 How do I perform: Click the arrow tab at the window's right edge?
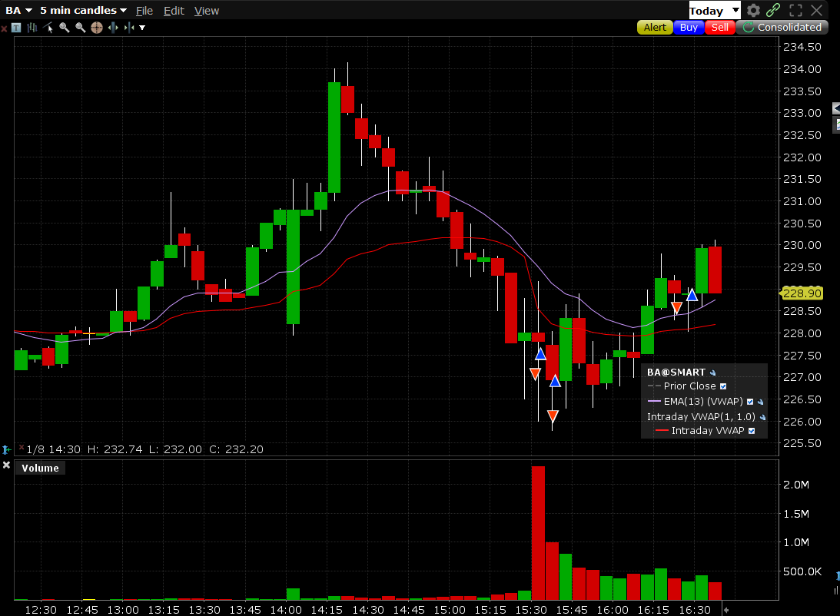(836, 108)
